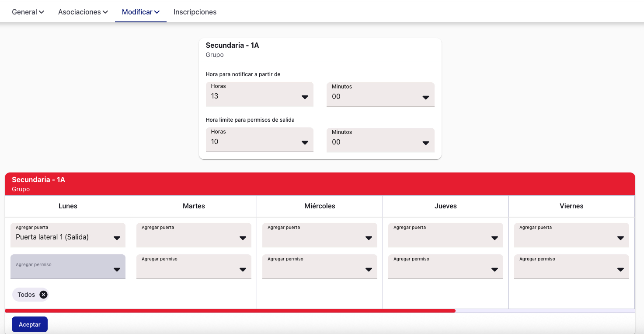This screenshot has width=644, height=334.
Task: Click the red horizontal scrollbar under the schedule
Action: pos(230,311)
